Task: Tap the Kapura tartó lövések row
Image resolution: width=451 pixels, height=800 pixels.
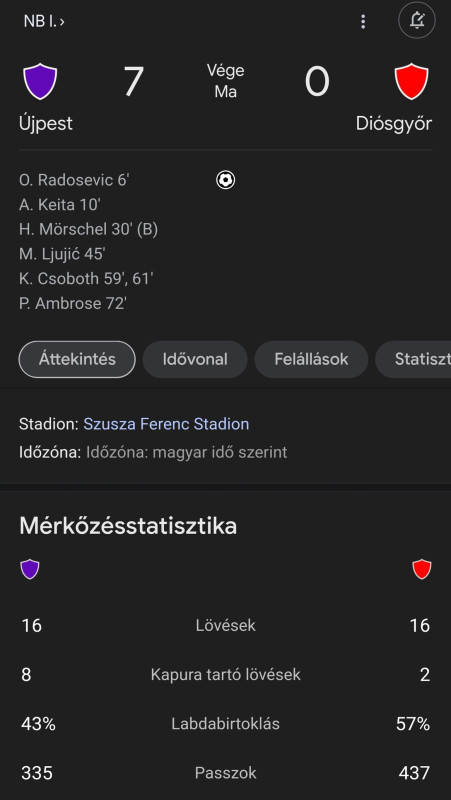Action: point(226,675)
